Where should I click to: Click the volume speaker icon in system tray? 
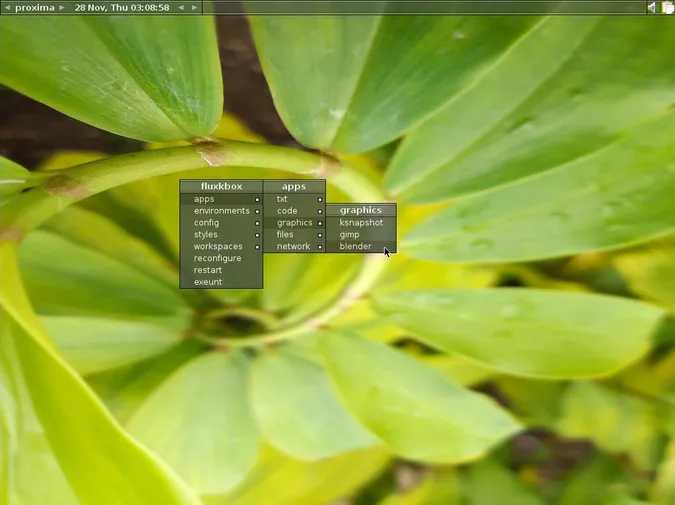pos(652,7)
